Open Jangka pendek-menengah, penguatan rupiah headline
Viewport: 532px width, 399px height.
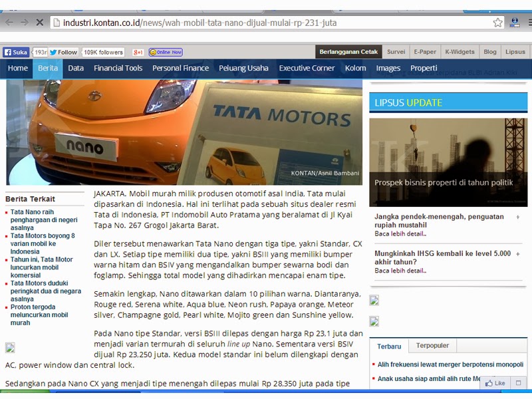click(439, 221)
